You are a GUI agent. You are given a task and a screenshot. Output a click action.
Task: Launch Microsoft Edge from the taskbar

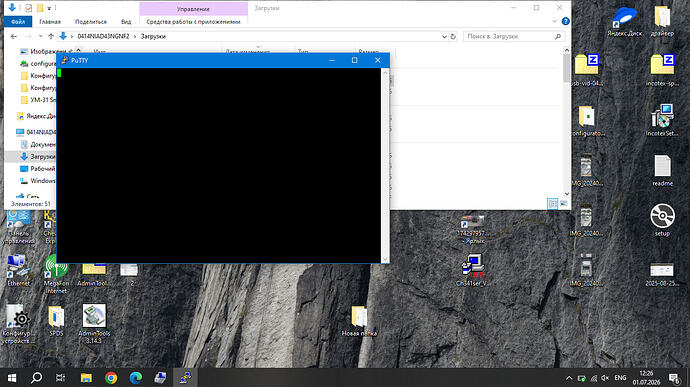136,378
